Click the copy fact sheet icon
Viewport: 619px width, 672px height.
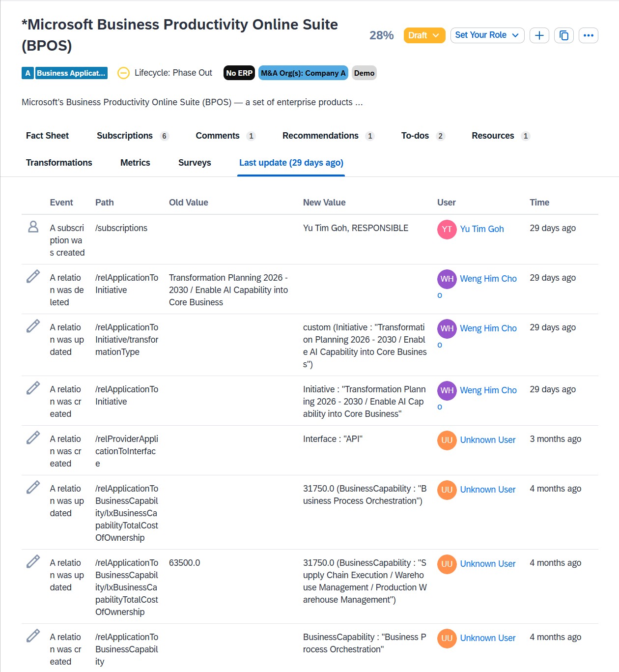coord(564,35)
